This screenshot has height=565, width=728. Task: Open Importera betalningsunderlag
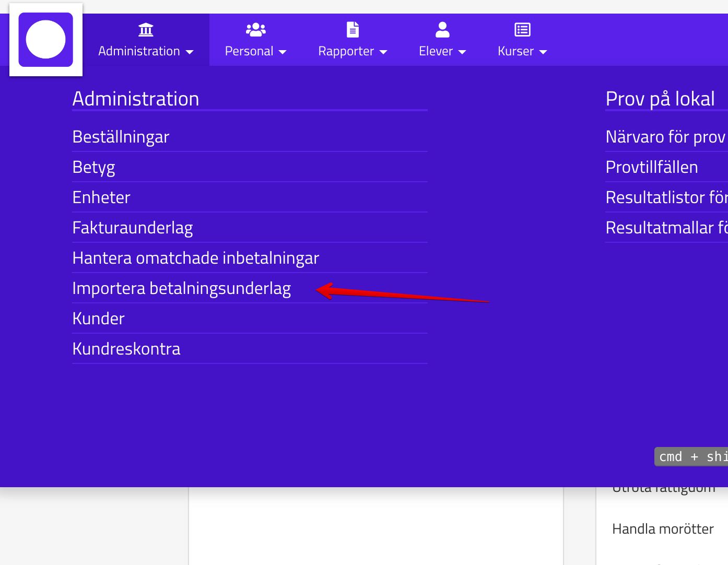pos(181,288)
